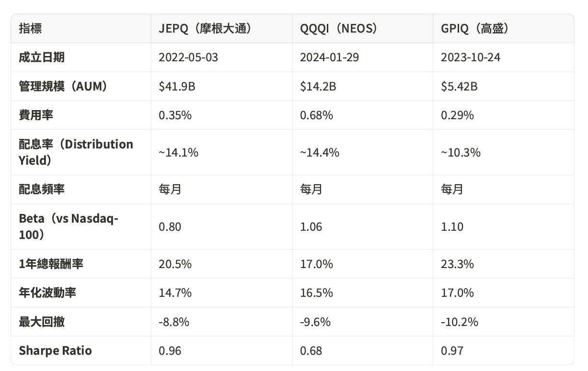This screenshot has width=588, height=371.
Task: Click the 費用率 row label
Action: click(36, 115)
